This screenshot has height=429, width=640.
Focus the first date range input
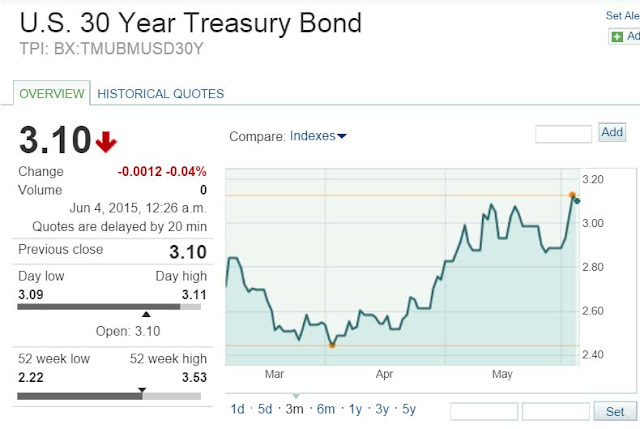click(484, 411)
